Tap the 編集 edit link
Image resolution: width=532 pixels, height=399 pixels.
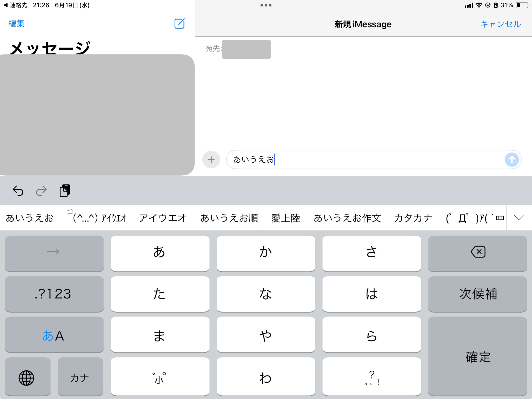click(x=16, y=23)
